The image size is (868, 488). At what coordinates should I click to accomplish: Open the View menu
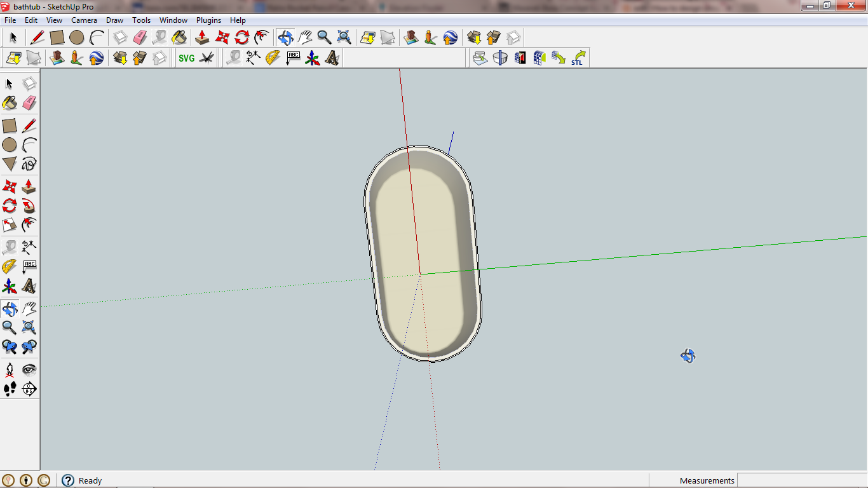coord(54,20)
